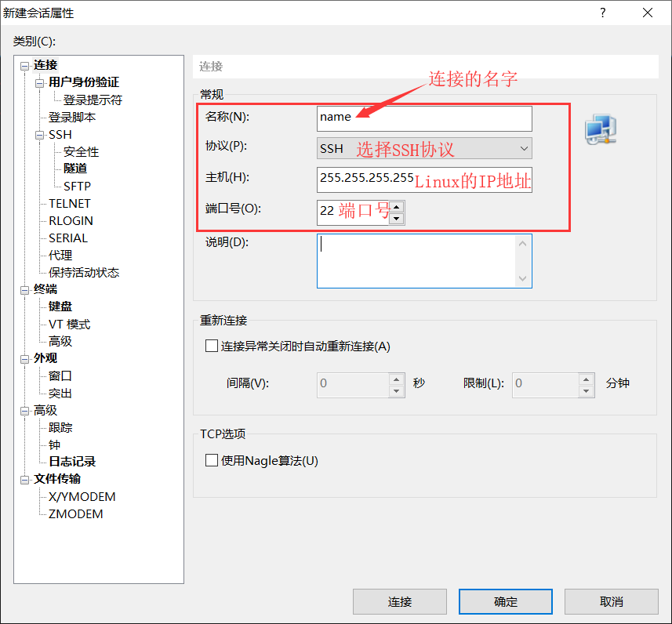This screenshot has width=672, height=624.
Task: Collapse the 文件传输 tree node
Action: pyautogui.click(x=25, y=480)
